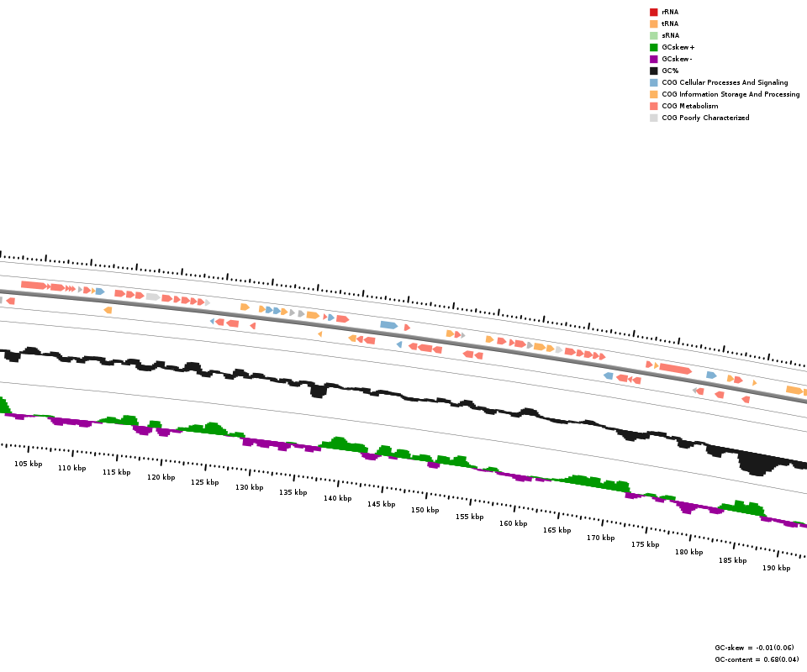Click the 105 kbp scale label

pyautogui.click(x=28, y=464)
